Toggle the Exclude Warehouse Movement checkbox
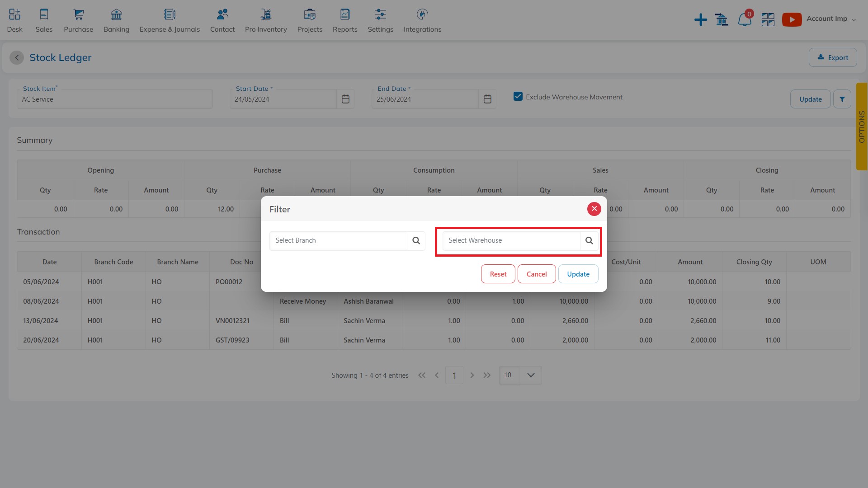 pos(518,97)
